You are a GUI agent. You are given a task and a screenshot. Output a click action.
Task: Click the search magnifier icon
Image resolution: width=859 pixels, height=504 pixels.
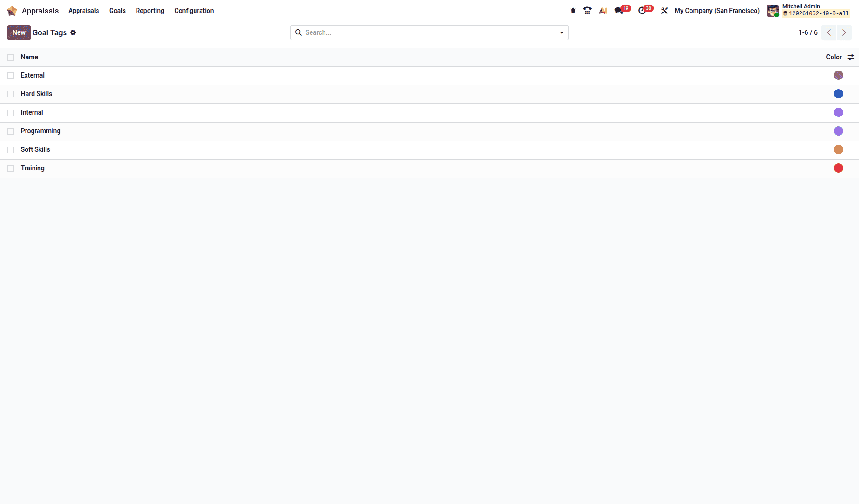pyautogui.click(x=299, y=32)
